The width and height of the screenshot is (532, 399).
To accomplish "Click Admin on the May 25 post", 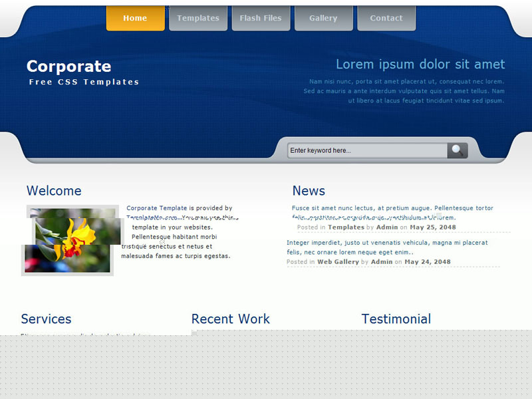I will (x=387, y=227).
